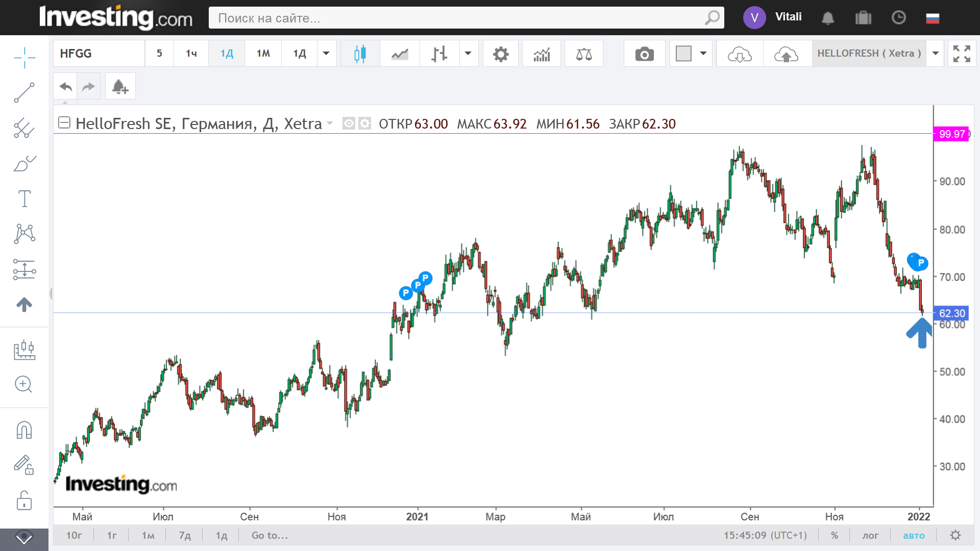Click the 10г range button
This screenshot has width=980, height=551.
[x=73, y=535]
